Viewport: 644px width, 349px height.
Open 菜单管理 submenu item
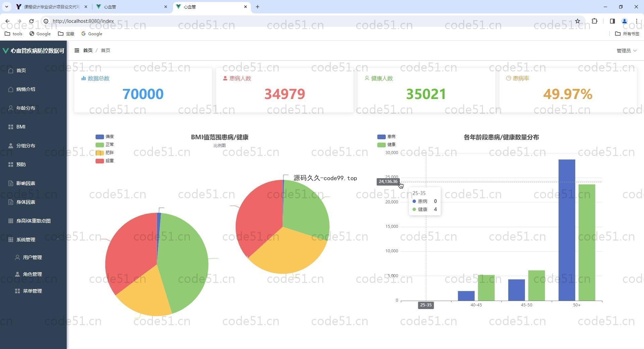(x=34, y=291)
